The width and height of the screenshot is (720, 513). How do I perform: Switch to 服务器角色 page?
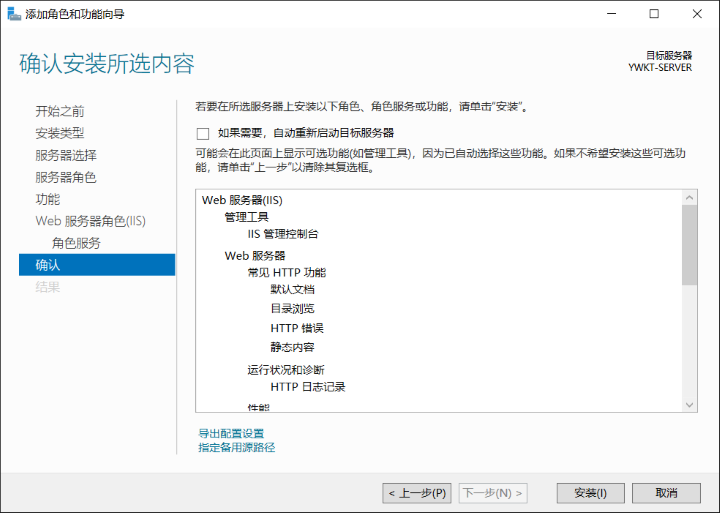(66, 177)
